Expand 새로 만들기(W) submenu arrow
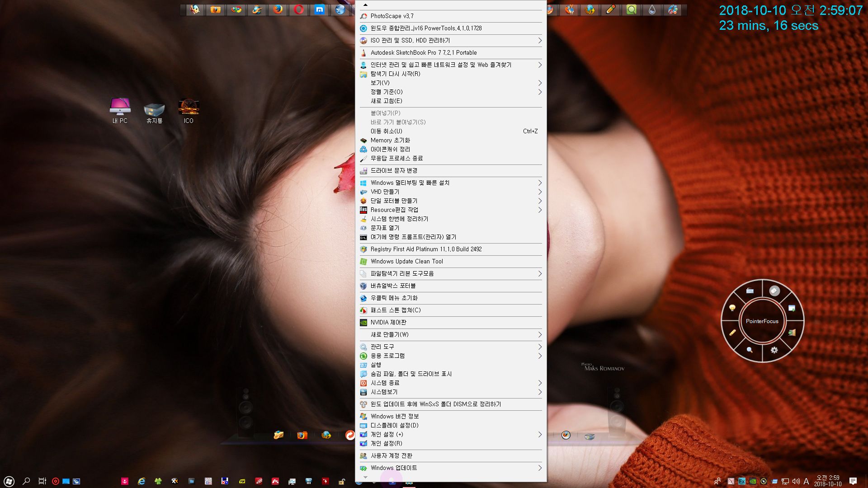The width and height of the screenshot is (868, 488). (x=540, y=334)
